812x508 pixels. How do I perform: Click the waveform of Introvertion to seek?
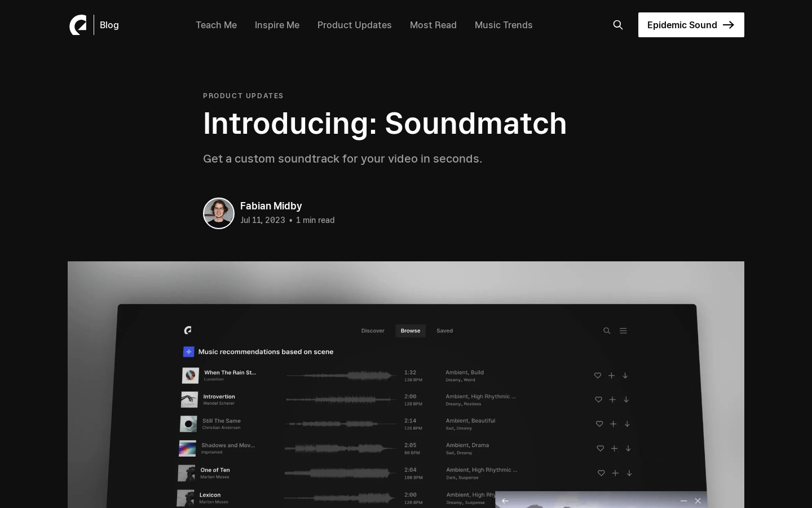click(341, 400)
